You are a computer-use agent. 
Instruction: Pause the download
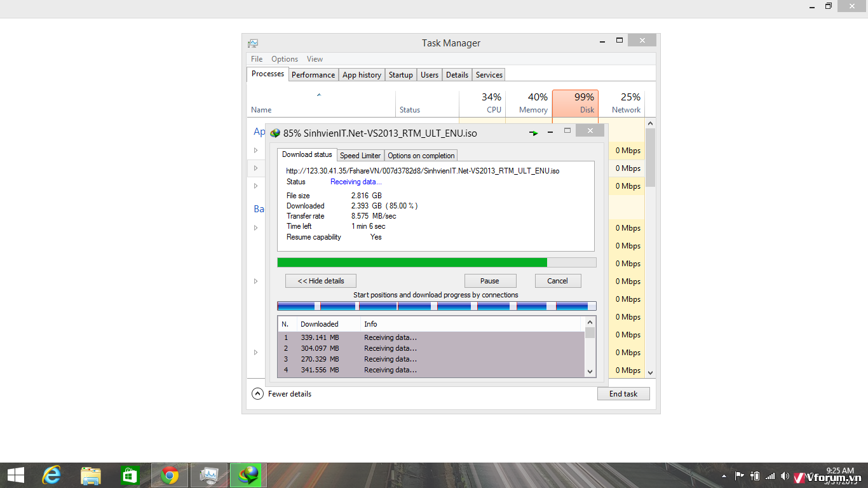click(490, 281)
